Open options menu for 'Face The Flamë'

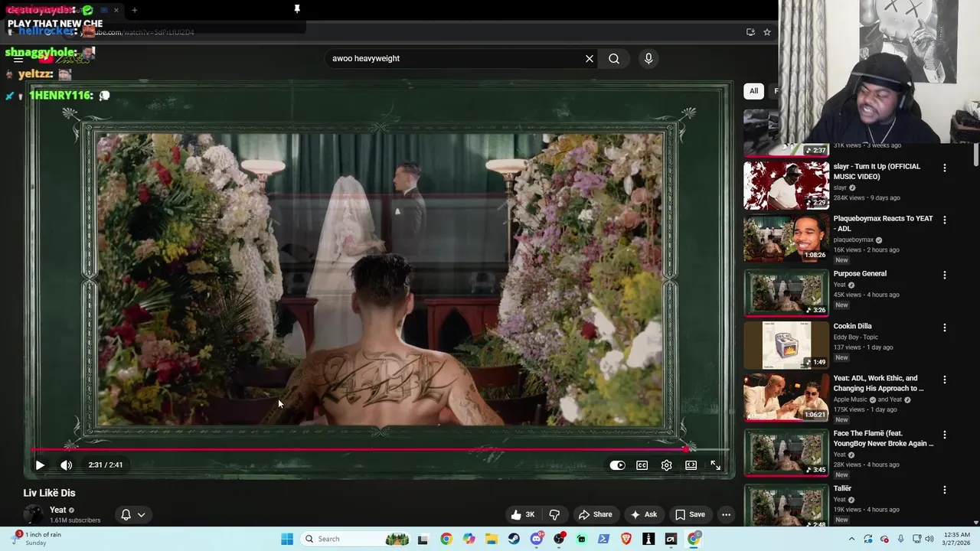pyautogui.click(x=944, y=435)
